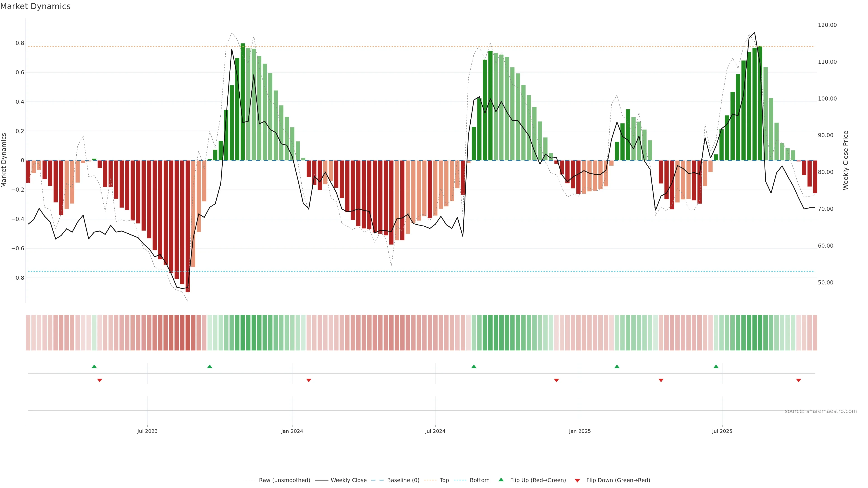Screen dimensions: 868x488
Task: Click the Market Dynamics chart title
Action: point(35,6)
